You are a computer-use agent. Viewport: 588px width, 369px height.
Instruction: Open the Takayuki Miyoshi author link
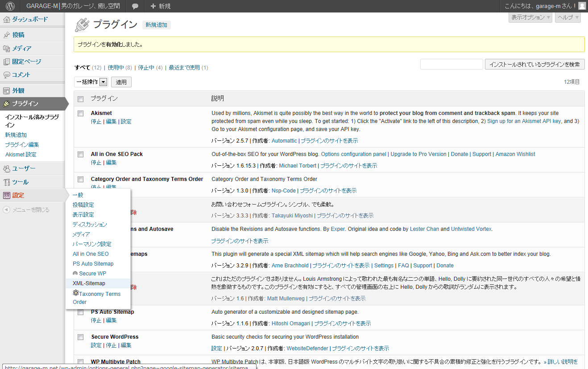[293, 216]
